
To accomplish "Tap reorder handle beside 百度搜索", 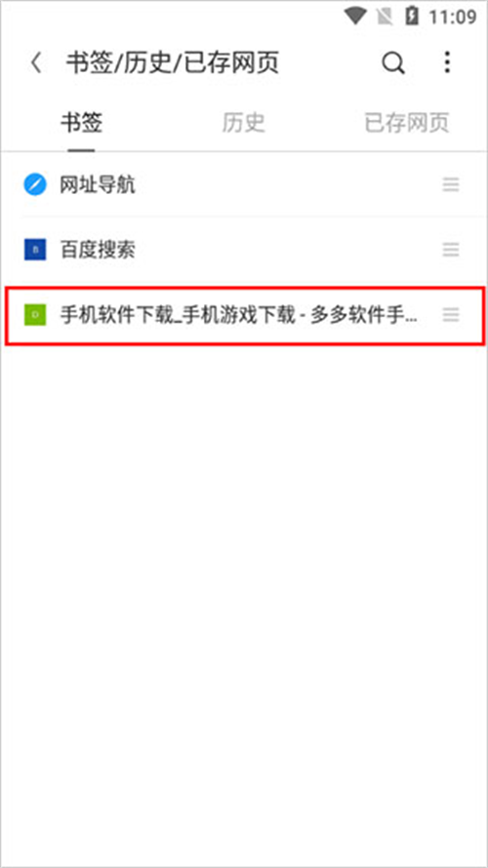I will pos(451,251).
